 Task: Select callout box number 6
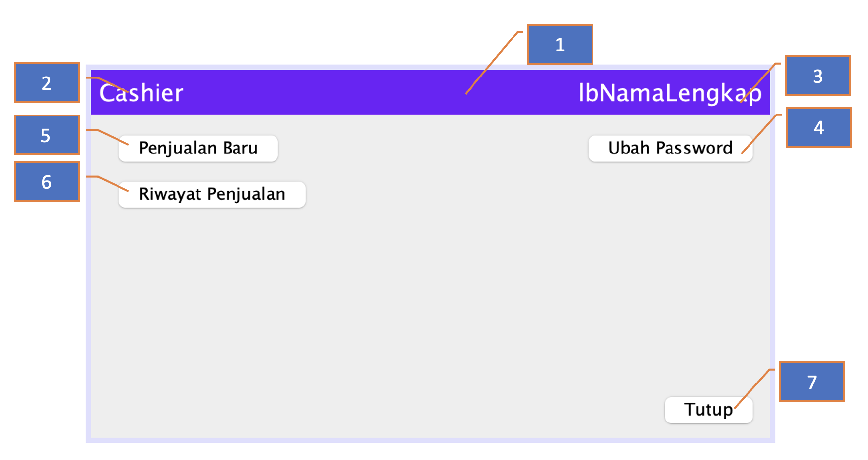coord(46,182)
